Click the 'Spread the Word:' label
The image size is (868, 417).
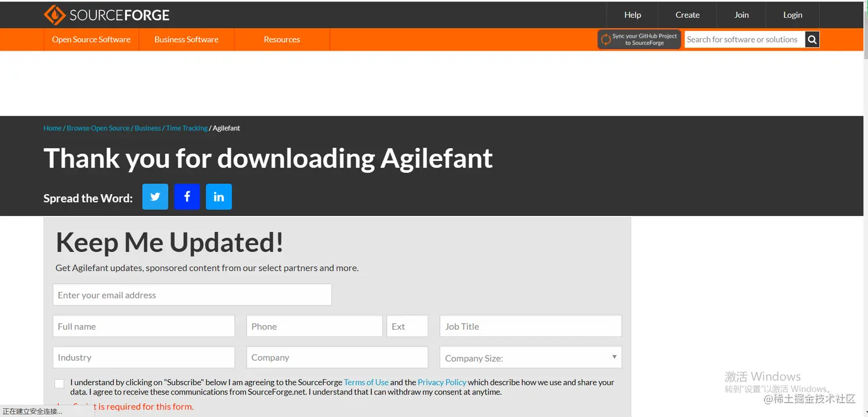pyautogui.click(x=88, y=198)
